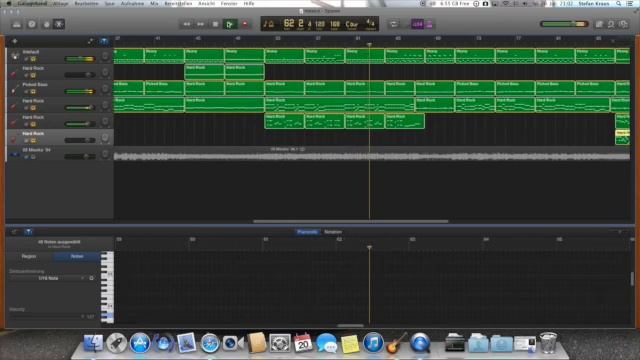Click the automation icon beside filter button
Image resolution: width=640 pixels, height=360 pixels.
pos(91,41)
